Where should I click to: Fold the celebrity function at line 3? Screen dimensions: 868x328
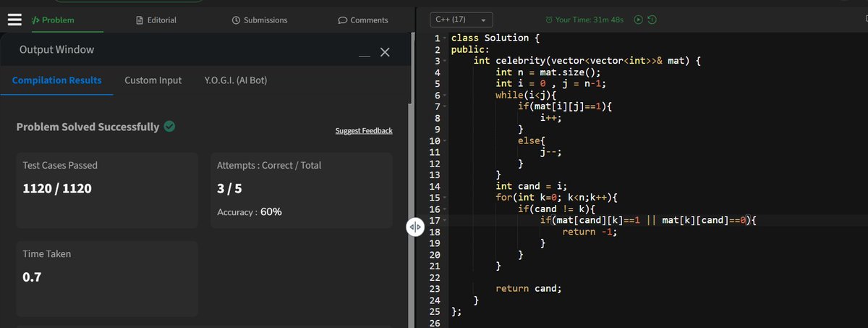coord(446,61)
